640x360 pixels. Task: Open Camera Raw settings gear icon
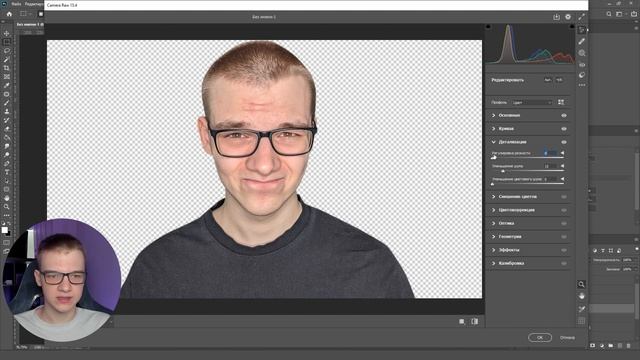[x=568, y=17]
